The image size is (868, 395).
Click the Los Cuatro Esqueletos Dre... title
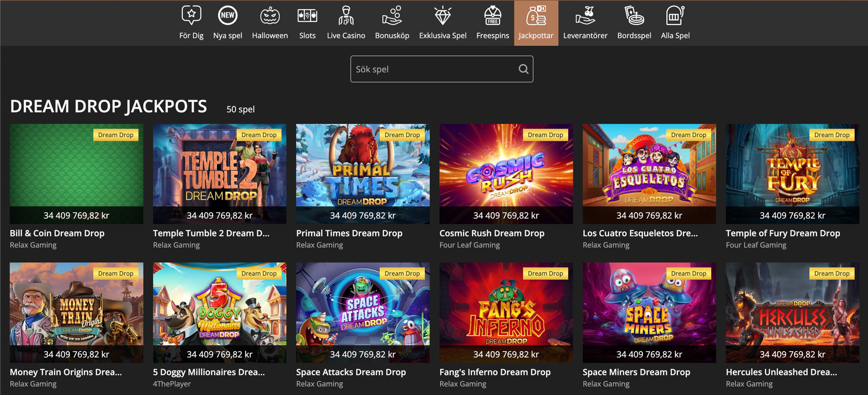640,233
